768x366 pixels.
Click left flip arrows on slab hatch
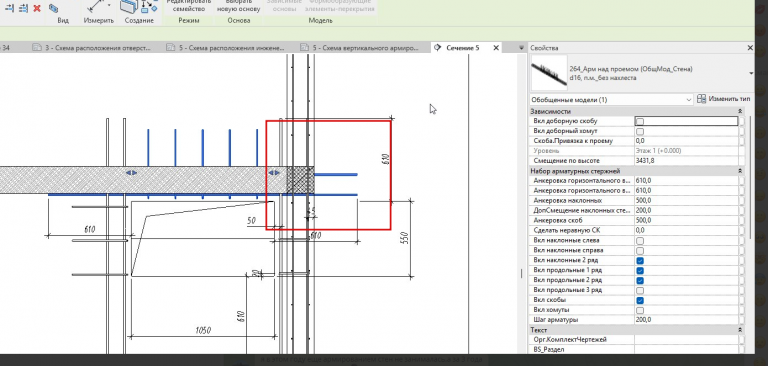tap(132, 172)
